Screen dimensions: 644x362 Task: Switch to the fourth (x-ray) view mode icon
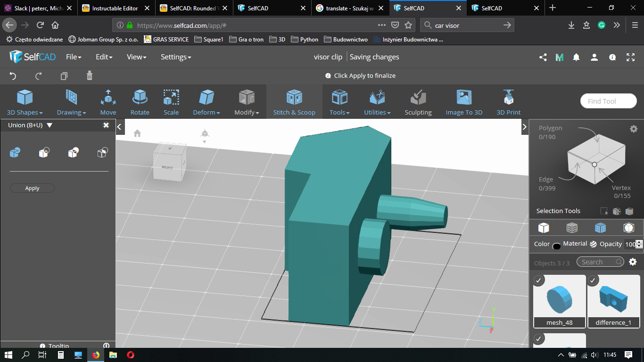tap(628, 228)
